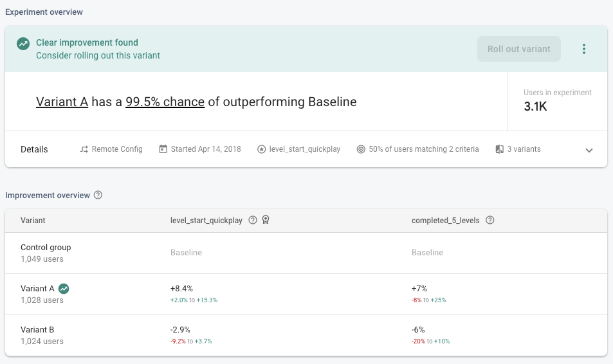Click help icon beside Improvement overview
613x364 pixels.
pyautogui.click(x=98, y=196)
